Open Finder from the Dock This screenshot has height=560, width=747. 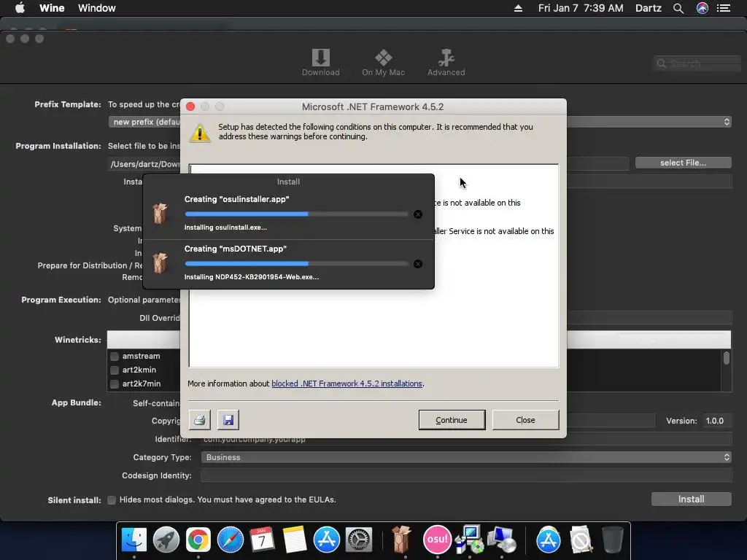point(134,540)
